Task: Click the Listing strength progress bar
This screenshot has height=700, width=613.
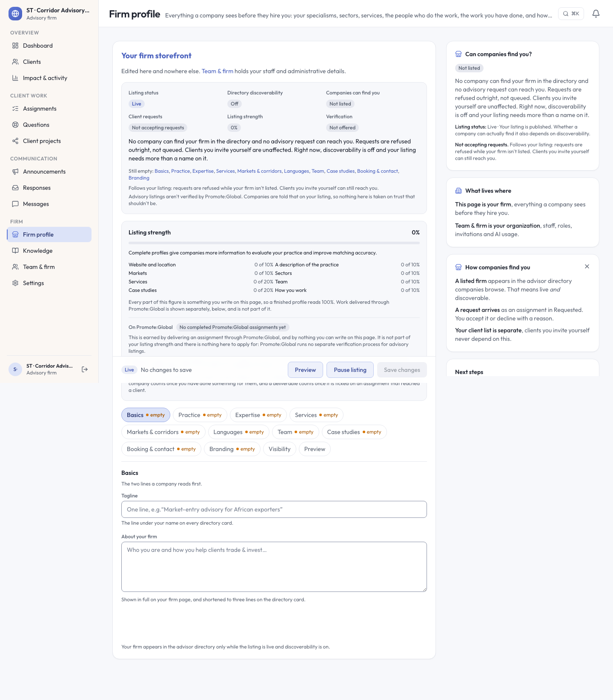Action: tap(274, 243)
